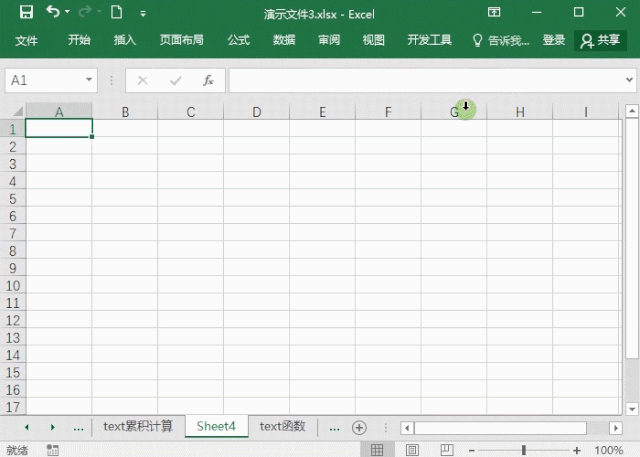The image size is (640, 457).
Task: Click the zoom slider handle
Action: 524,450
